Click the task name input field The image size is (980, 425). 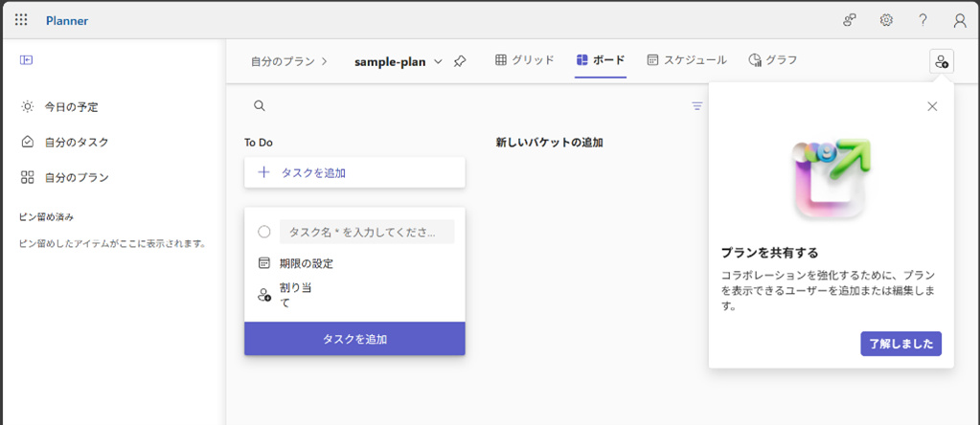pos(366,232)
